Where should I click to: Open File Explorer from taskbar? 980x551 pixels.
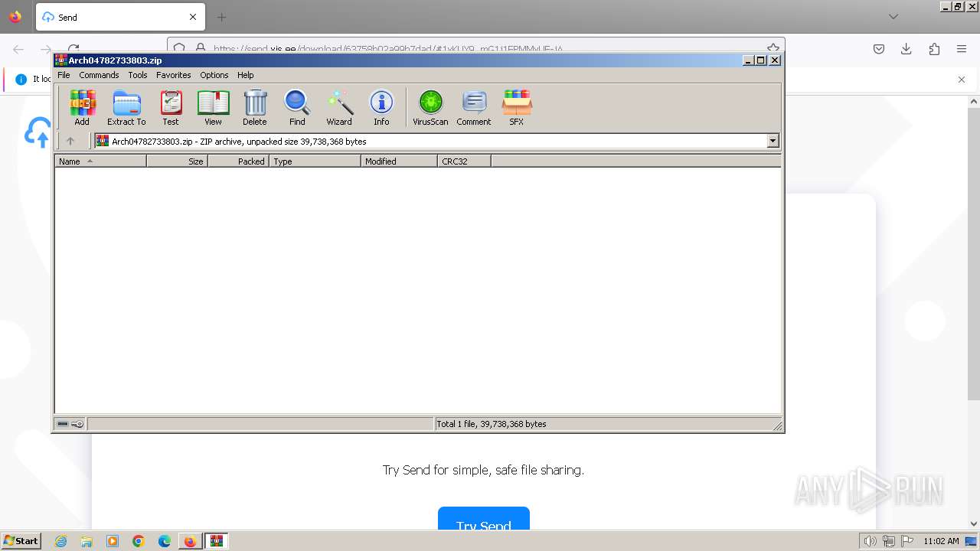point(87,541)
